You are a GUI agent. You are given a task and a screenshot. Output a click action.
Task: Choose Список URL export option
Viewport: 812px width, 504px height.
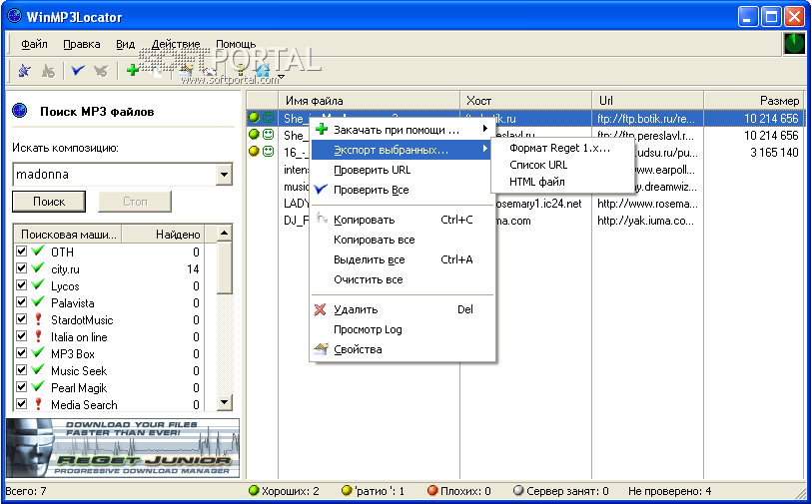(563, 165)
